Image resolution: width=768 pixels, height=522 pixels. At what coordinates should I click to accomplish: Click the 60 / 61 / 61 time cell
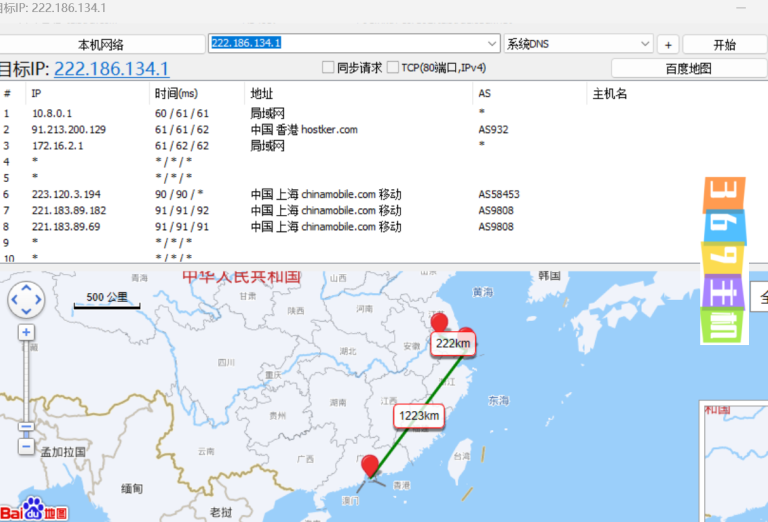(x=182, y=113)
